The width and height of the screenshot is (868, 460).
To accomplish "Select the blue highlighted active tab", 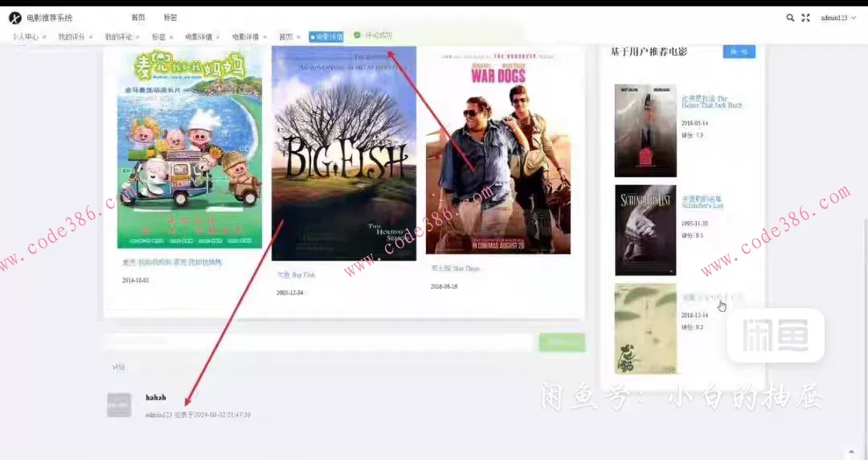I will coord(326,37).
